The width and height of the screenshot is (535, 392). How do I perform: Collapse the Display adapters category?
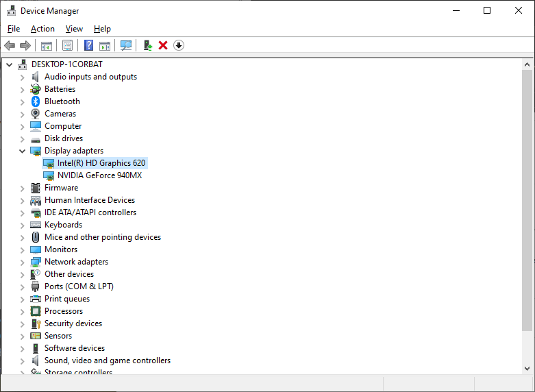tap(22, 151)
